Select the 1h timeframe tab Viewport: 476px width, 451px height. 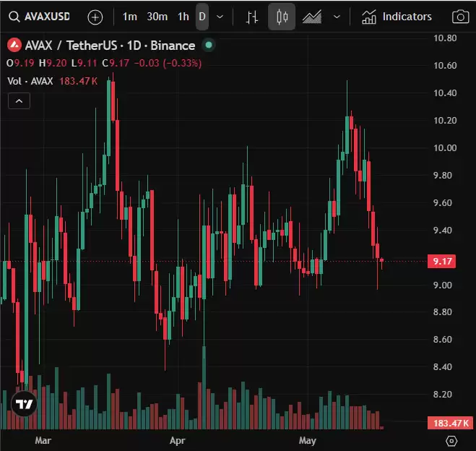point(183,17)
